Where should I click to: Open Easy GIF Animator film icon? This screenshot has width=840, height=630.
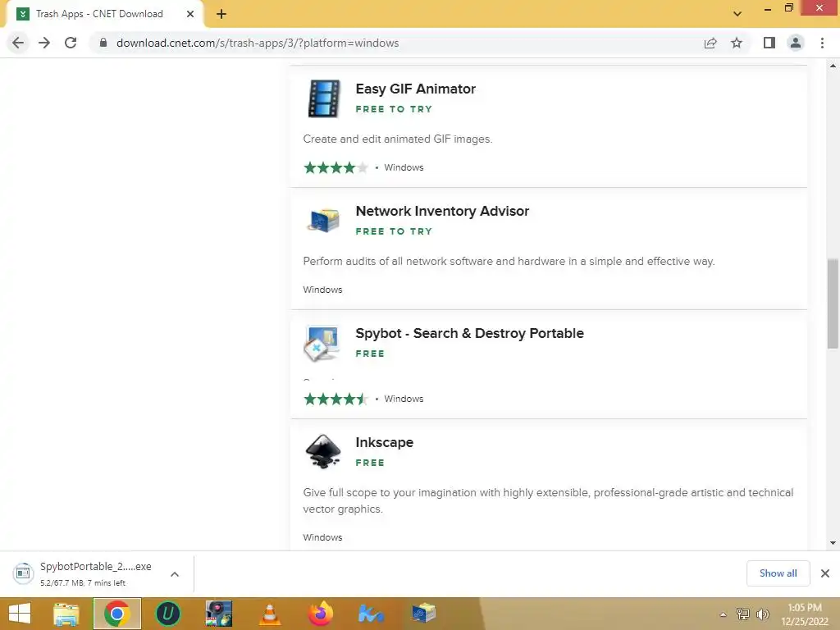tap(323, 98)
